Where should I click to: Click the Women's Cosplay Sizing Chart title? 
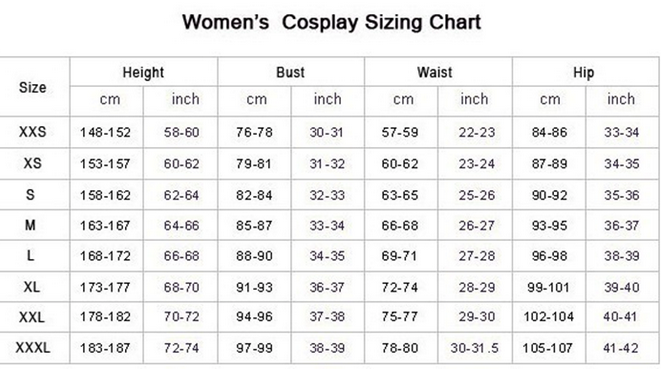pos(332,23)
